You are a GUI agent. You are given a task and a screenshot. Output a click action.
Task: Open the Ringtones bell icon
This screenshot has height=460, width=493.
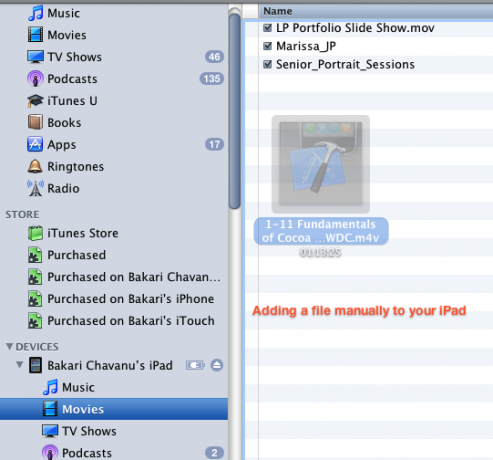click(35, 166)
